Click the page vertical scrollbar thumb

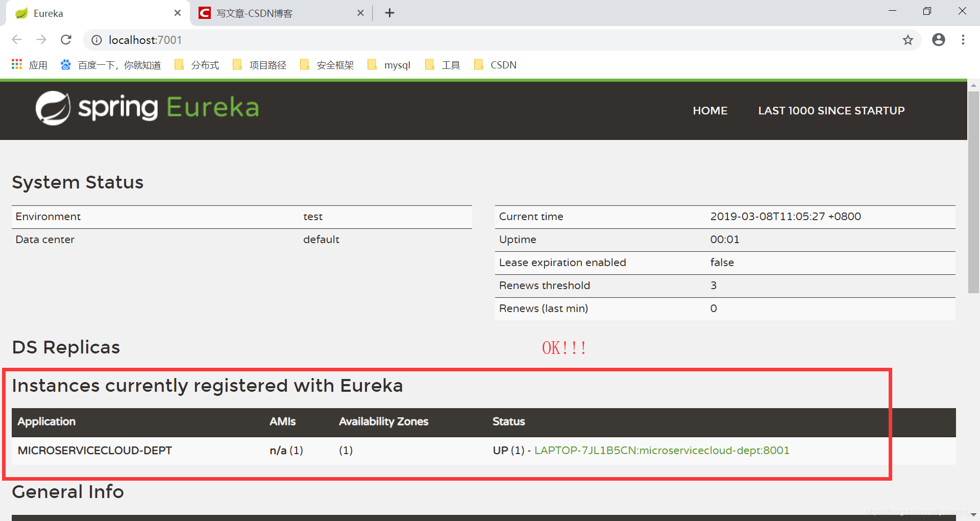click(x=973, y=193)
